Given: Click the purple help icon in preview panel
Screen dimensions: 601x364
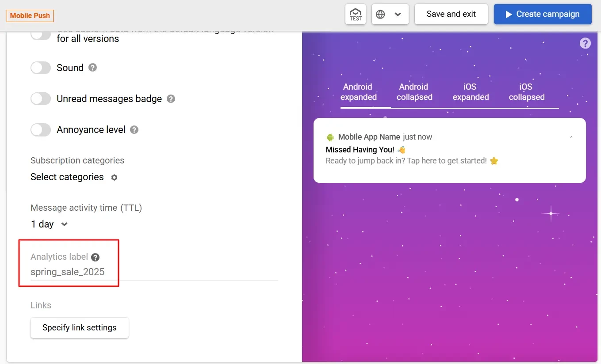Looking at the screenshot, I should pyautogui.click(x=585, y=43).
